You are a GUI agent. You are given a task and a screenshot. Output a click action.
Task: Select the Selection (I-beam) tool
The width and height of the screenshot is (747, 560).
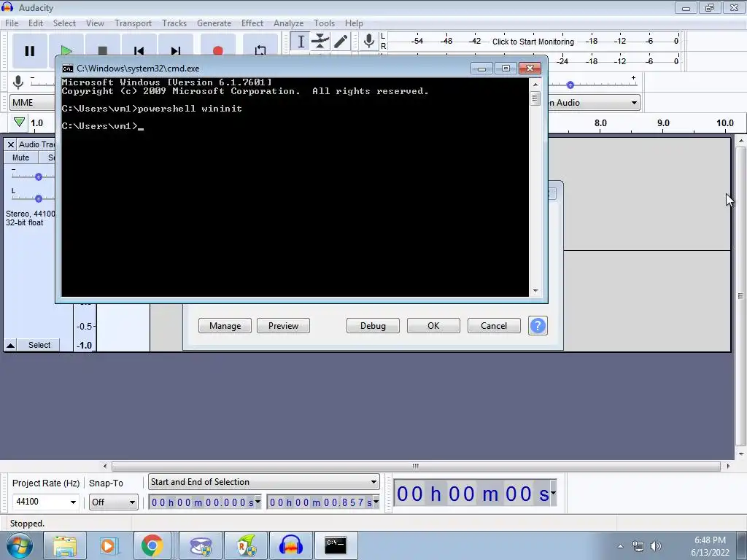301,42
